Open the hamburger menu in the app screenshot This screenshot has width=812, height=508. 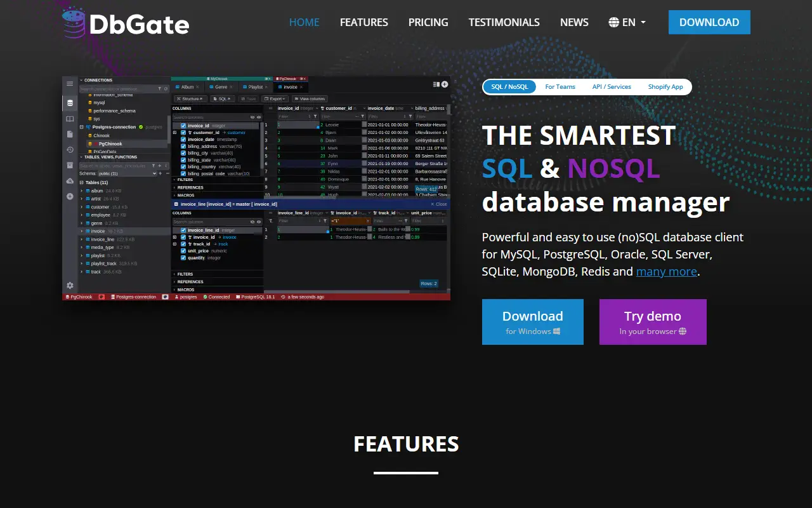(70, 84)
